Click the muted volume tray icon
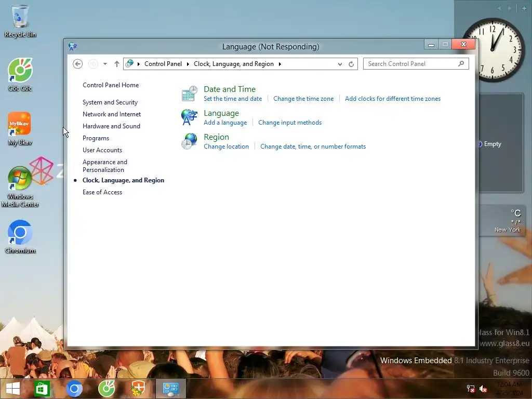 click(x=483, y=389)
